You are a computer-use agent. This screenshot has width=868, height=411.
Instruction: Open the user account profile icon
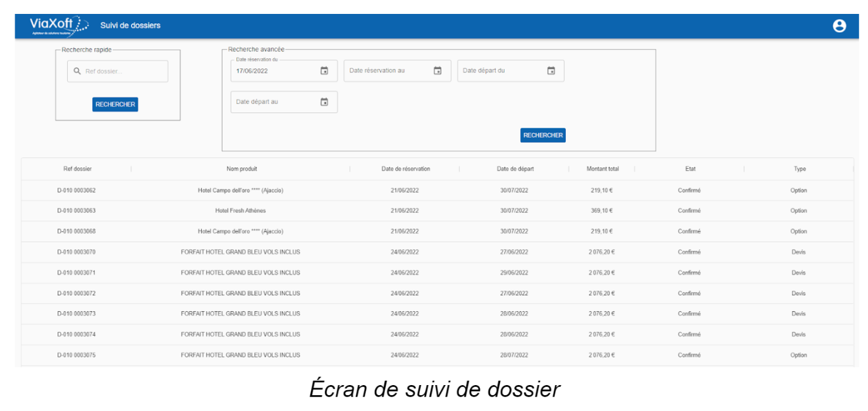tap(839, 26)
